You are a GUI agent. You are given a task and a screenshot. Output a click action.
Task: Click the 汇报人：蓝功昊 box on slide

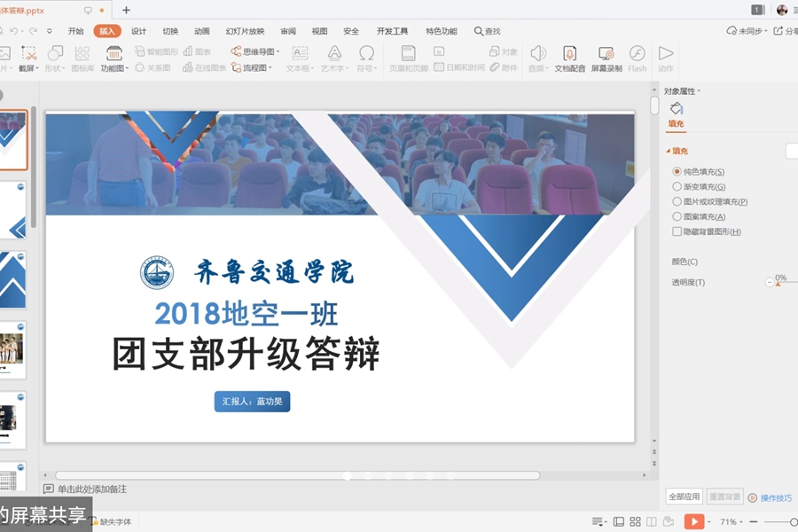click(x=252, y=401)
